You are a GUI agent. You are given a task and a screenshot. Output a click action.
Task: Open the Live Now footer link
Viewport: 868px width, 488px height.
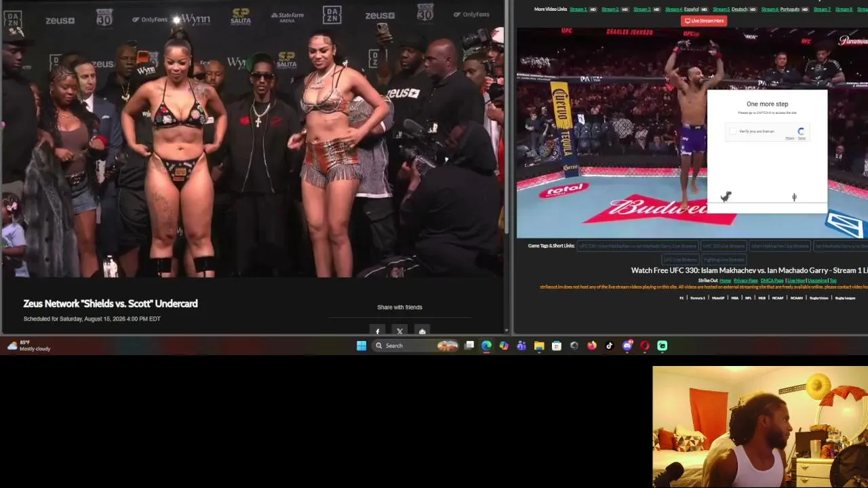point(795,281)
